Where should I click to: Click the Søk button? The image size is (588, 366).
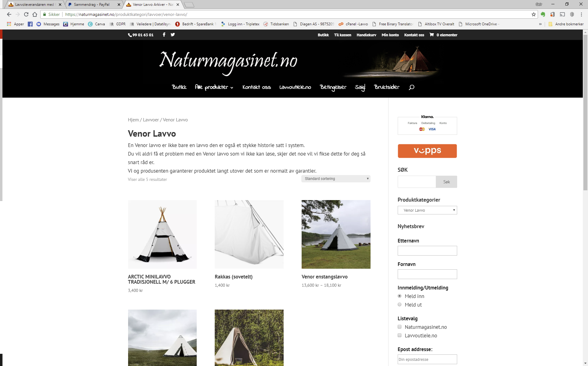pos(446,182)
